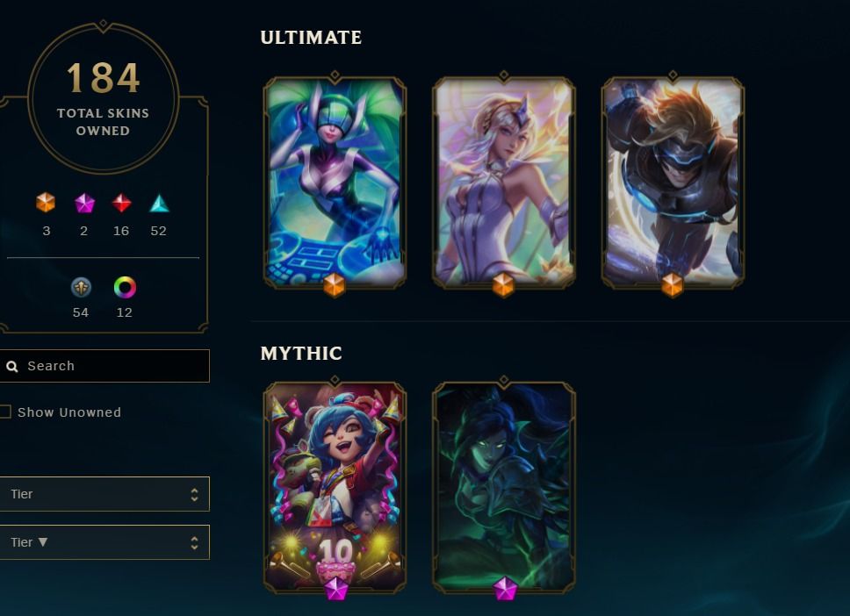Click the magnifier icon in Search box

(x=12, y=367)
